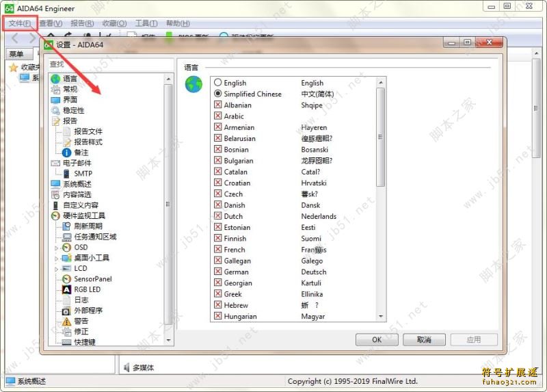Click main window right scrollbar thumb
This screenshot has width=547, height=392.
(x=536, y=108)
